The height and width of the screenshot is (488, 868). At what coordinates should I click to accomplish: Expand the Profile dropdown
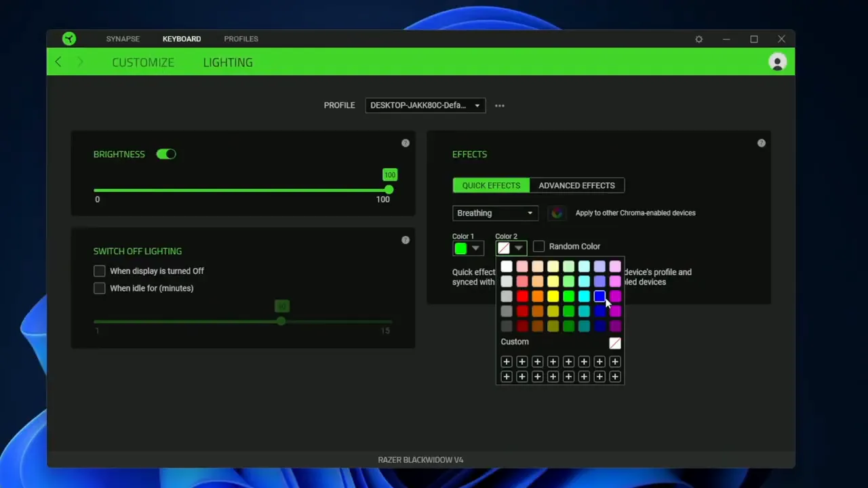[425, 106]
